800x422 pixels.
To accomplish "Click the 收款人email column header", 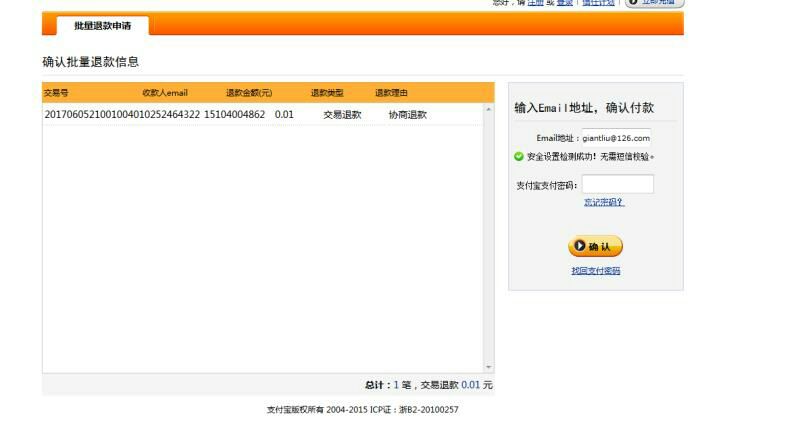I will tap(165, 93).
